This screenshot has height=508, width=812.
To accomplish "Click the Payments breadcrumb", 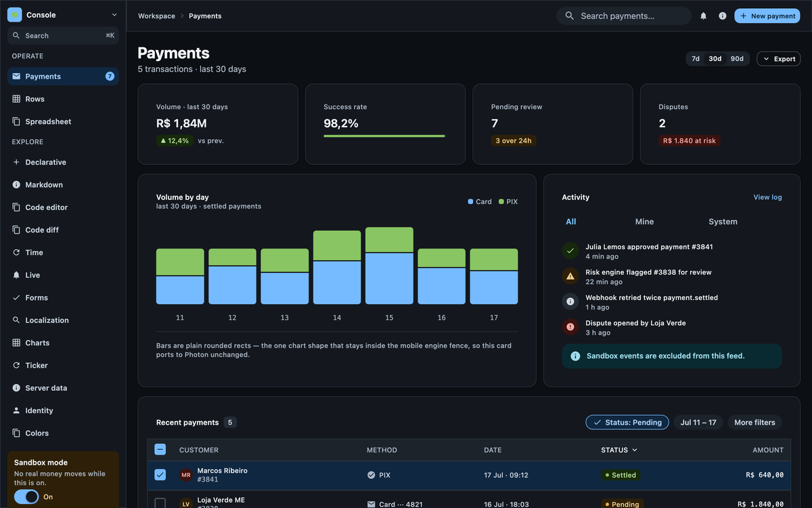I will tap(205, 16).
